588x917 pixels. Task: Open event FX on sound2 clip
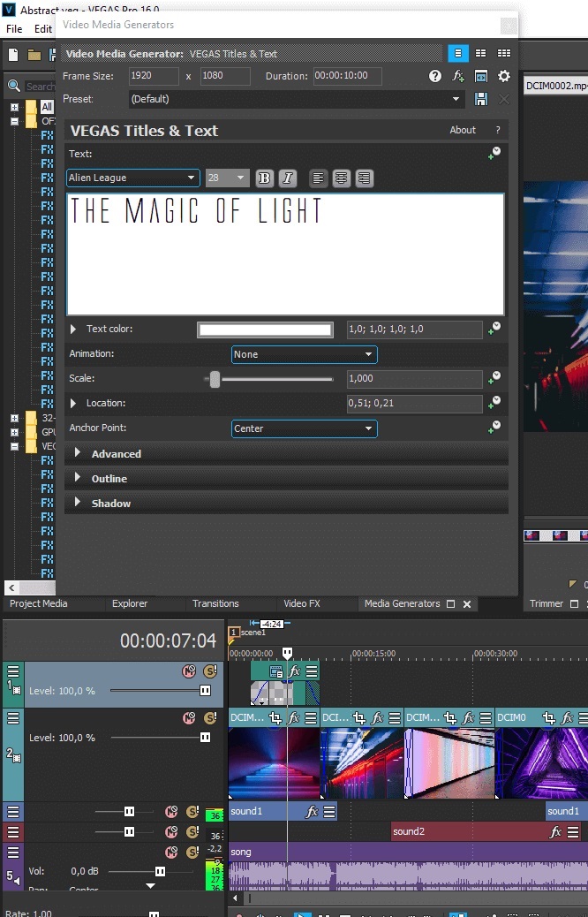click(x=555, y=832)
